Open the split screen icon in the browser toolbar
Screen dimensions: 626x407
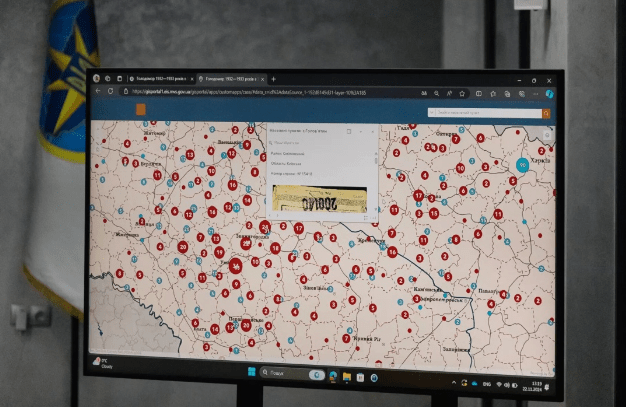(x=479, y=93)
